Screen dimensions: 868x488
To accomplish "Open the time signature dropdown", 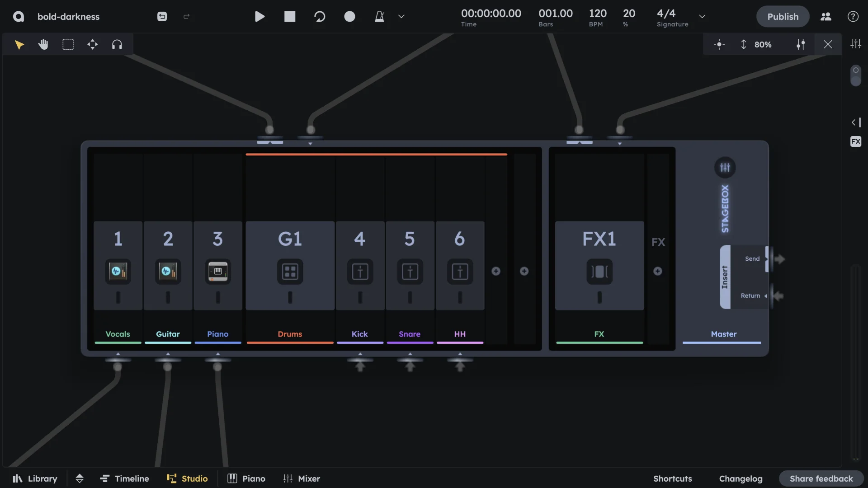I will [x=702, y=16].
